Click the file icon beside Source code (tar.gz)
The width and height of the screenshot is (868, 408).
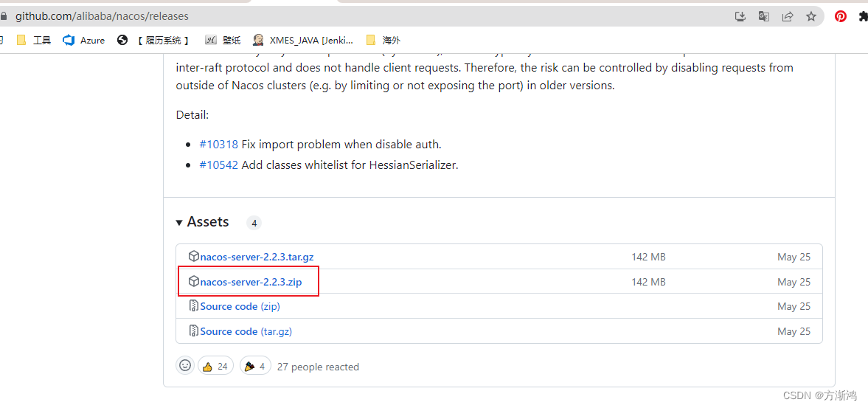pos(194,331)
